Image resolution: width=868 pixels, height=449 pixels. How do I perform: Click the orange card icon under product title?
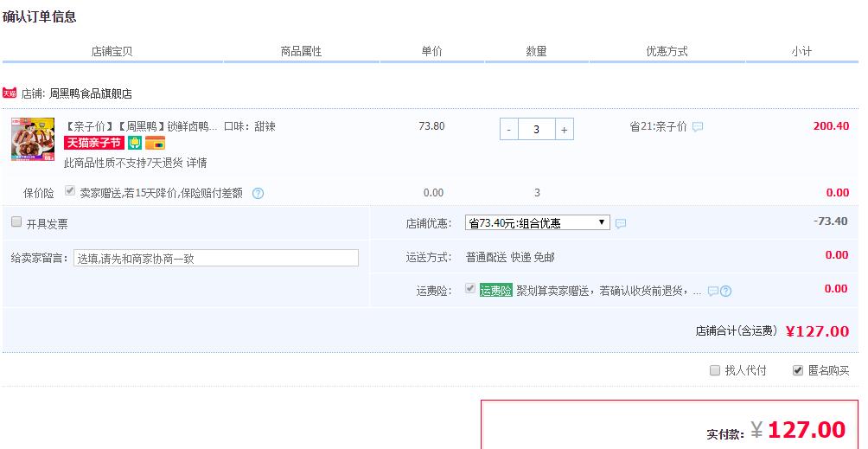pos(156,143)
